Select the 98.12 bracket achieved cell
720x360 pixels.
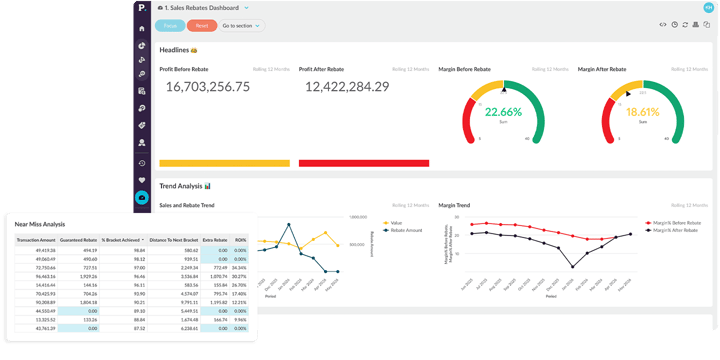click(124, 259)
